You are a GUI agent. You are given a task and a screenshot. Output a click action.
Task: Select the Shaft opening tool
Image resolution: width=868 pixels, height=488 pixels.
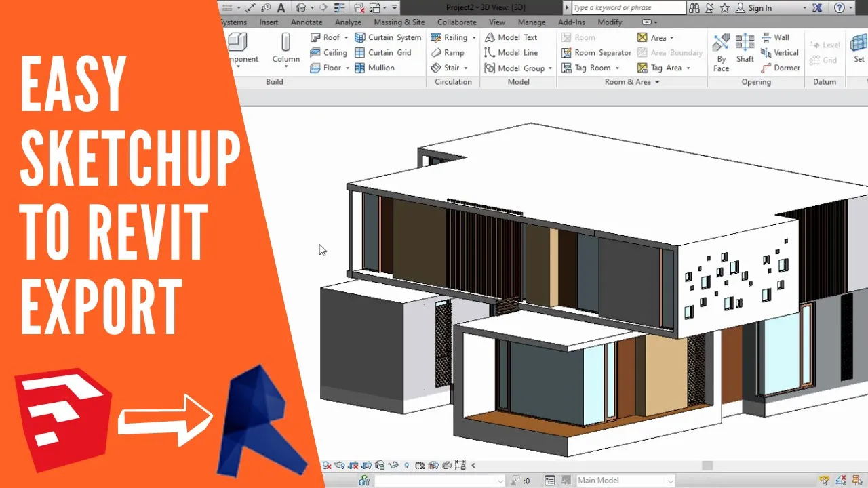pos(745,49)
